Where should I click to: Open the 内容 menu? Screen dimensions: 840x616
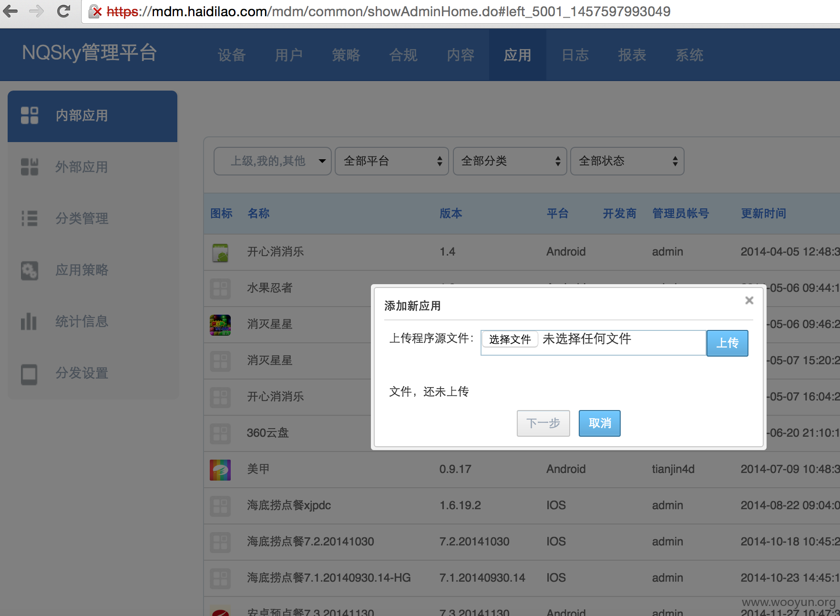pos(460,55)
